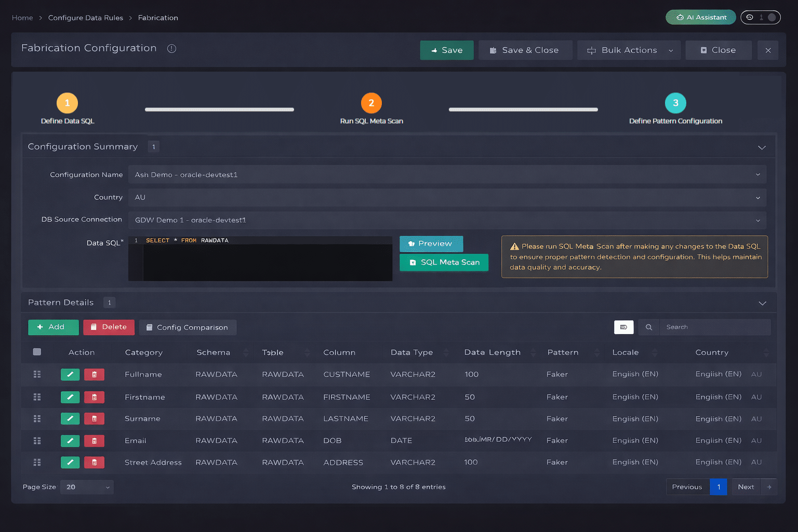Click the column visibility icon left of search
Screen dimensions: 798x532
coord(623,327)
